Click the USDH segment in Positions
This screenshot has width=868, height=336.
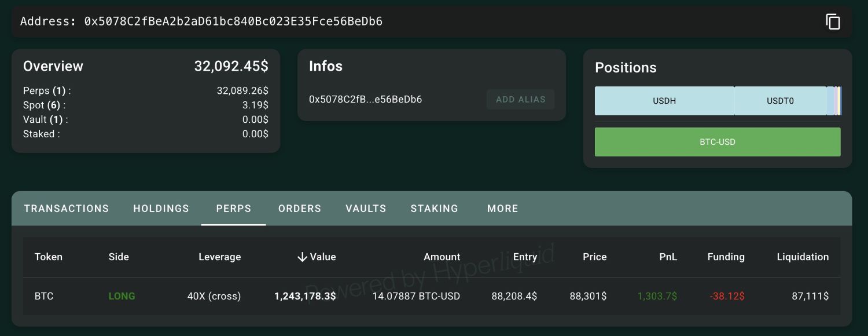click(664, 101)
